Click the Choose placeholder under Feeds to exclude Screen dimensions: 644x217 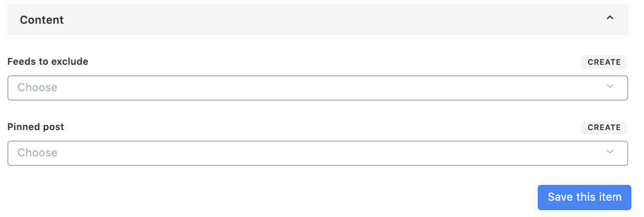coord(37,87)
